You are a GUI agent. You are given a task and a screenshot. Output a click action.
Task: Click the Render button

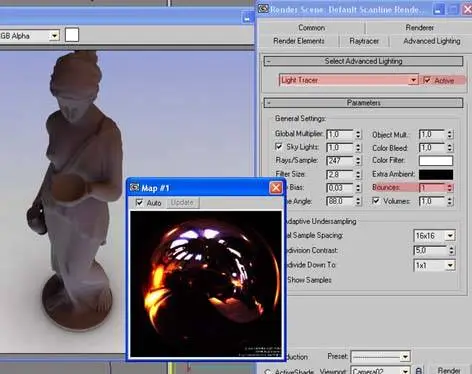pos(449,370)
